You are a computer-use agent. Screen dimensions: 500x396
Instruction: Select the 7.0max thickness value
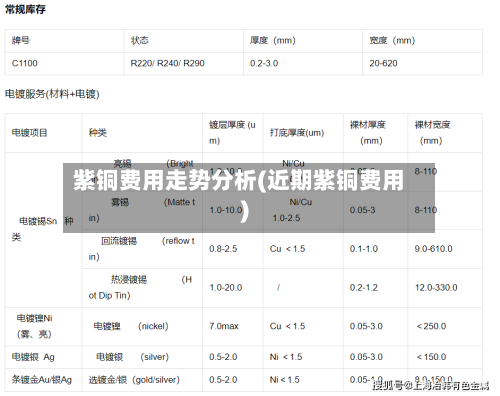(x=224, y=326)
